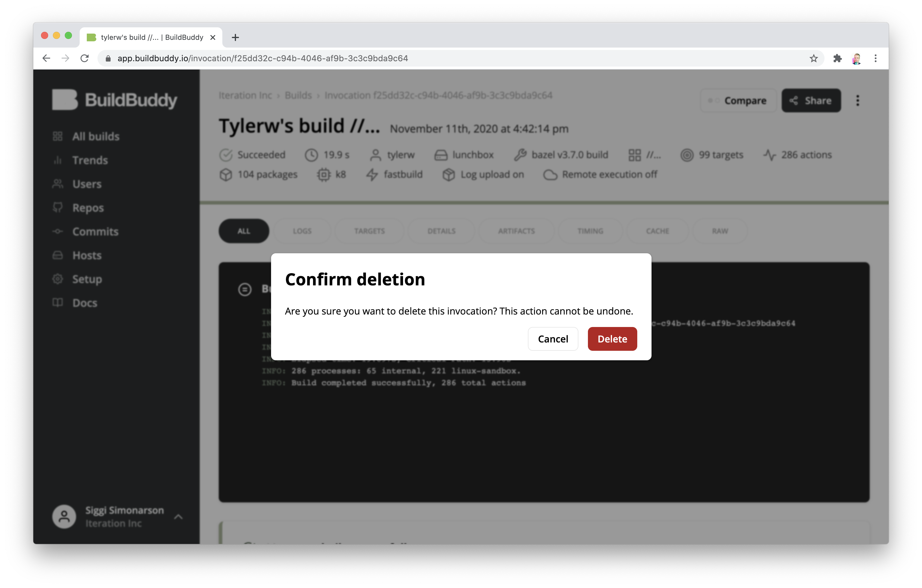Image resolution: width=922 pixels, height=588 pixels.
Task: Switch to the ARTIFACTS tab
Action: tap(516, 231)
